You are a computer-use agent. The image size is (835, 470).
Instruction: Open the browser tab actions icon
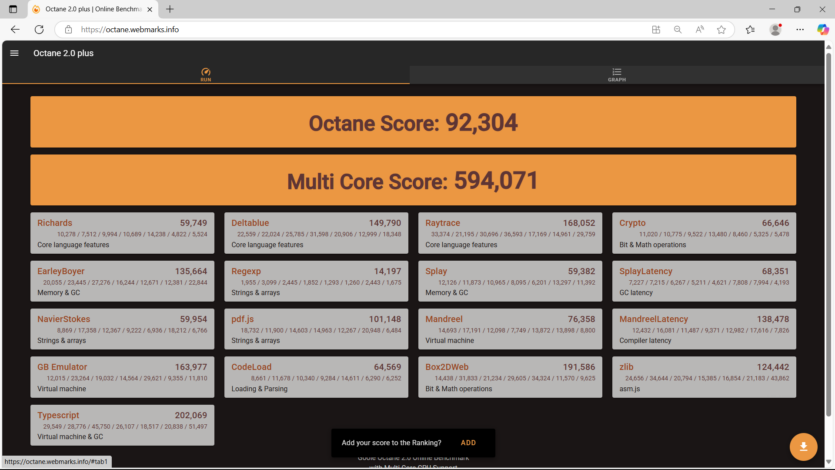[x=13, y=9]
